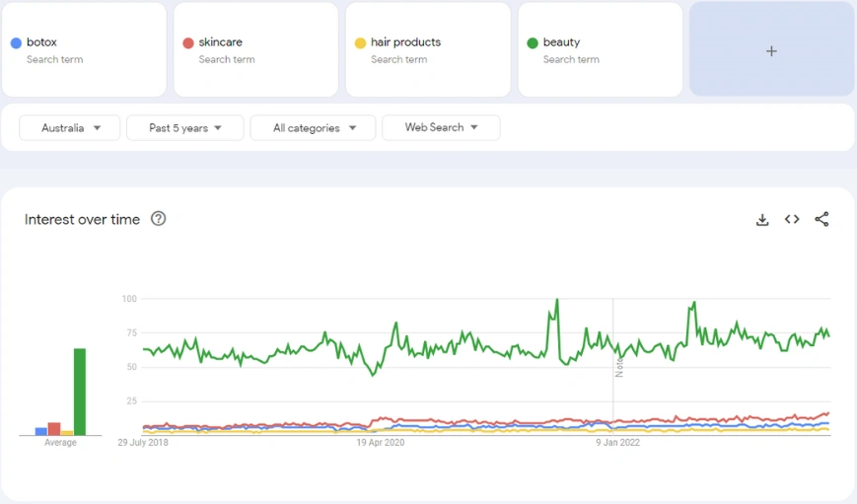Click the Note marker on the chart

618,367
